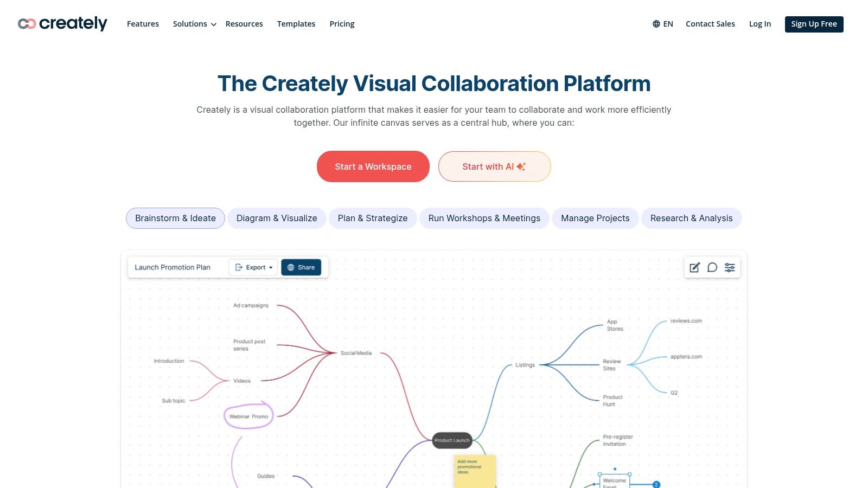Click the Ad campaigns node
The width and height of the screenshot is (868, 488).
click(x=251, y=305)
